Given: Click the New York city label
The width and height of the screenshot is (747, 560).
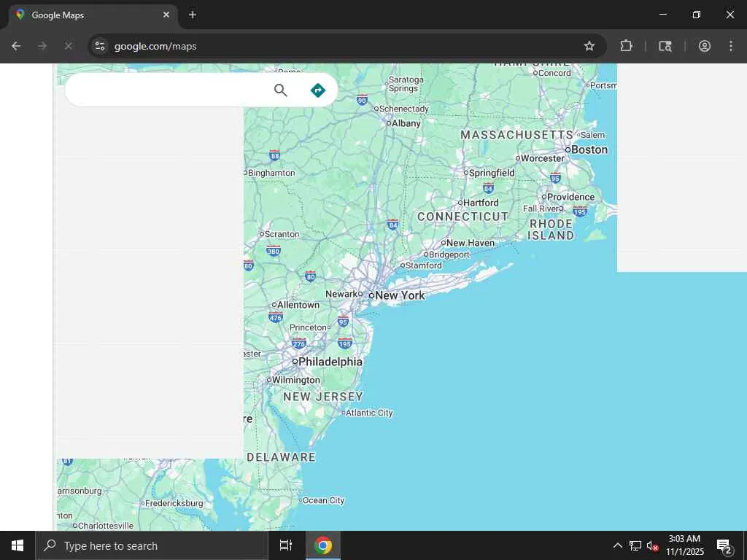Looking at the screenshot, I should (x=400, y=295).
